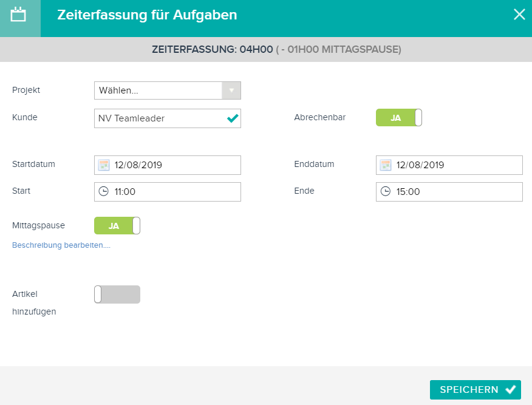Edit the Ende time 15:00 field

coord(449,192)
